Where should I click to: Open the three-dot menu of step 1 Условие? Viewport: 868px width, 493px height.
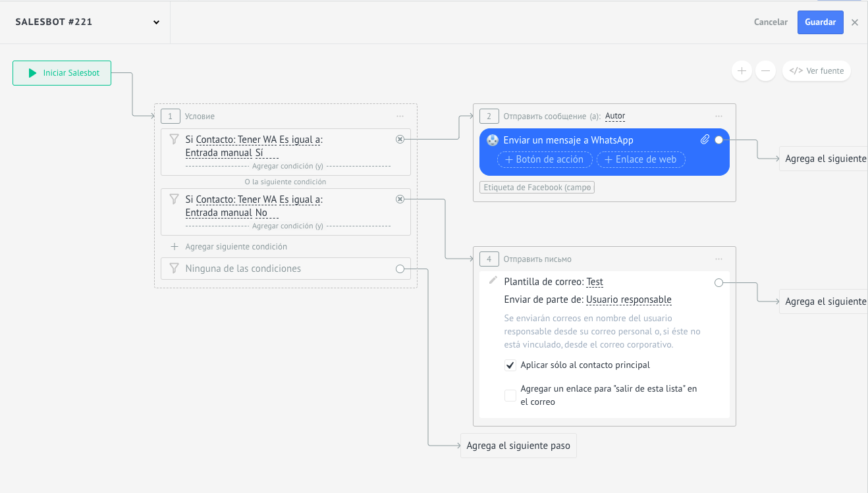pos(400,117)
